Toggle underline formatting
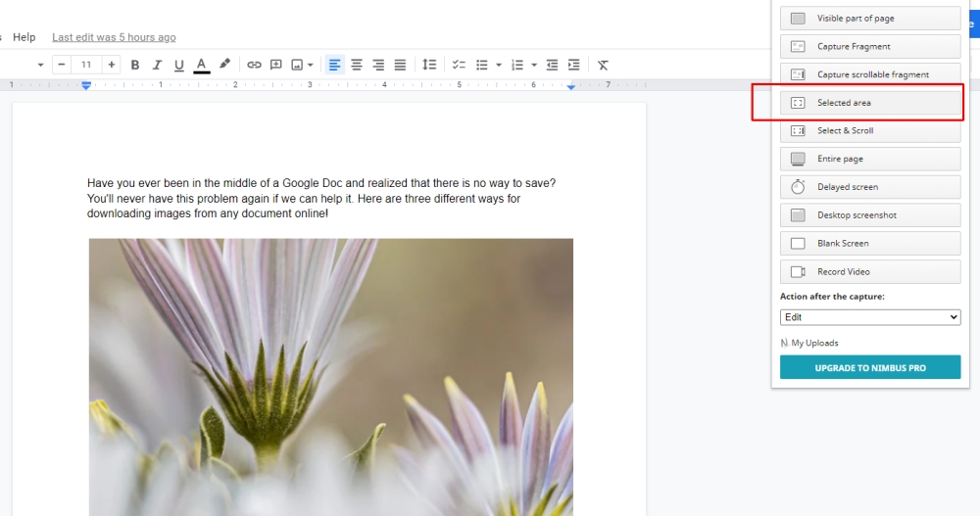This screenshot has width=980, height=516. [178, 65]
